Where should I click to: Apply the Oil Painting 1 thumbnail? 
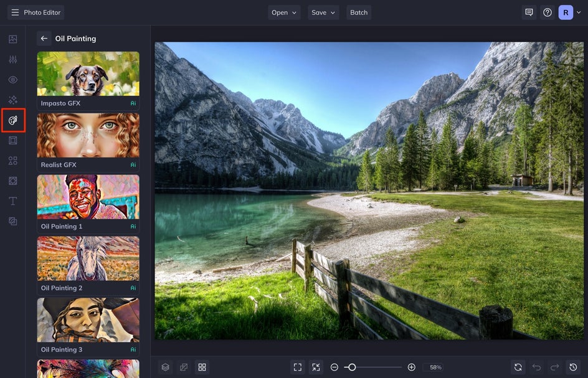pyautogui.click(x=88, y=197)
